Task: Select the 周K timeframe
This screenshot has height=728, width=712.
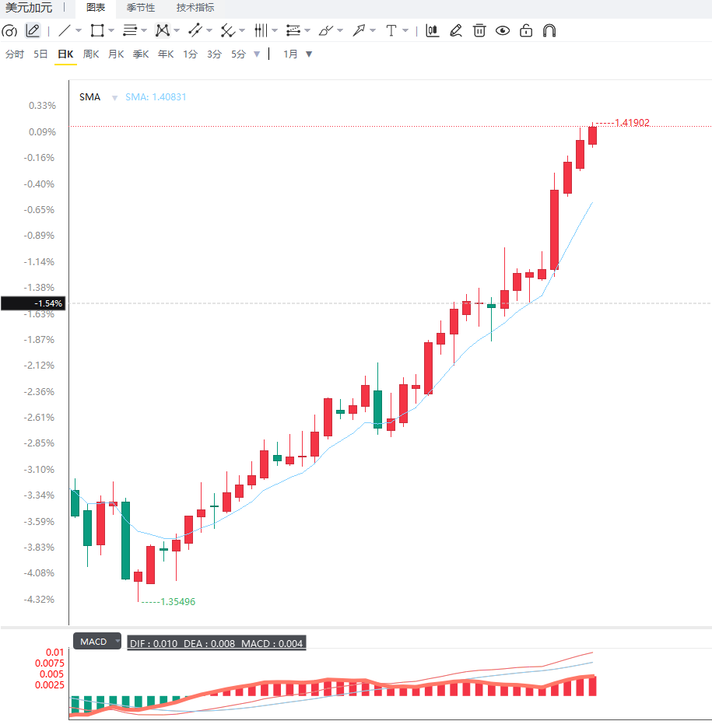Action: click(90, 54)
